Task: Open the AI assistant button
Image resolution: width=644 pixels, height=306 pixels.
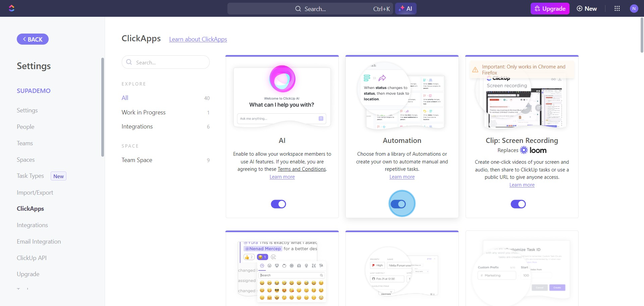Action: click(406, 9)
